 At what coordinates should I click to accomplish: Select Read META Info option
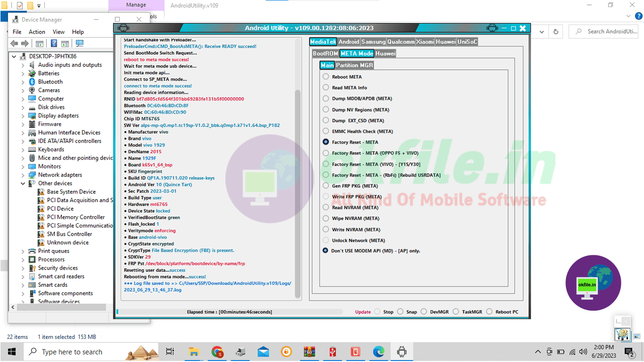click(x=326, y=87)
